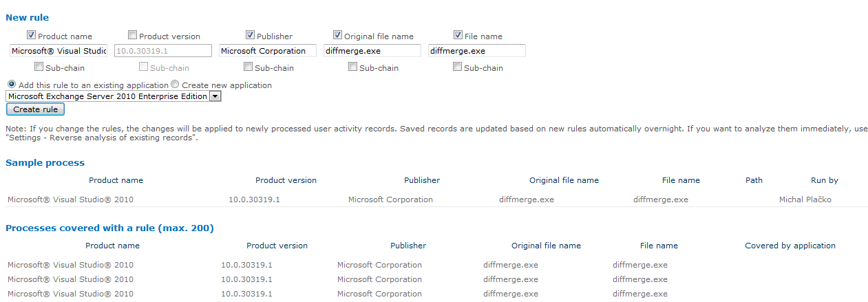This screenshot has height=302, width=868.
Task: Click Sample process Original file name header
Action: 564,180
